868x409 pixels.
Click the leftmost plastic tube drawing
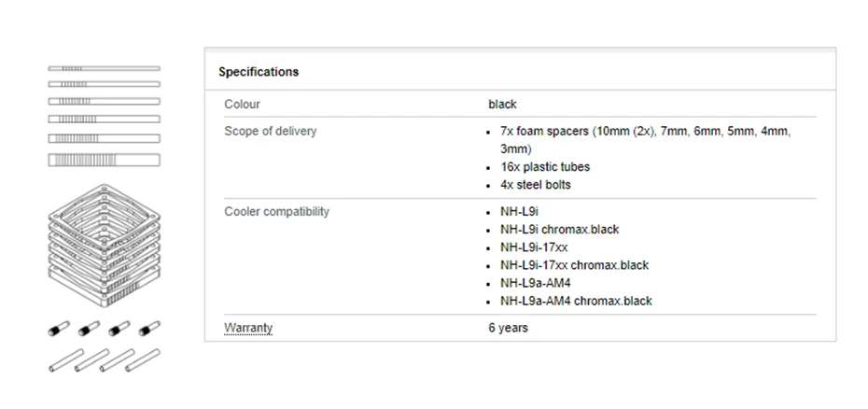click(61, 360)
